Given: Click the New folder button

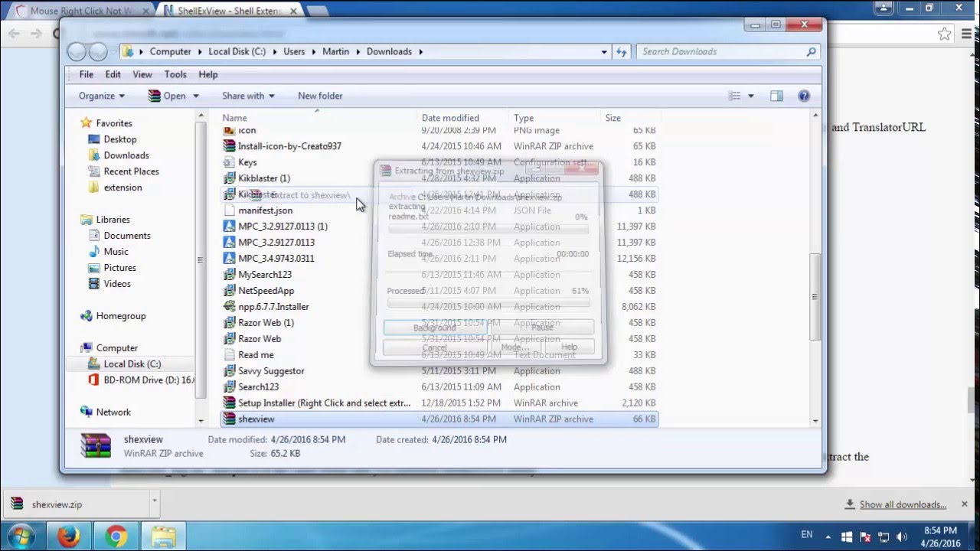Looking at the screenshot, I should click(x=320, y=96).
